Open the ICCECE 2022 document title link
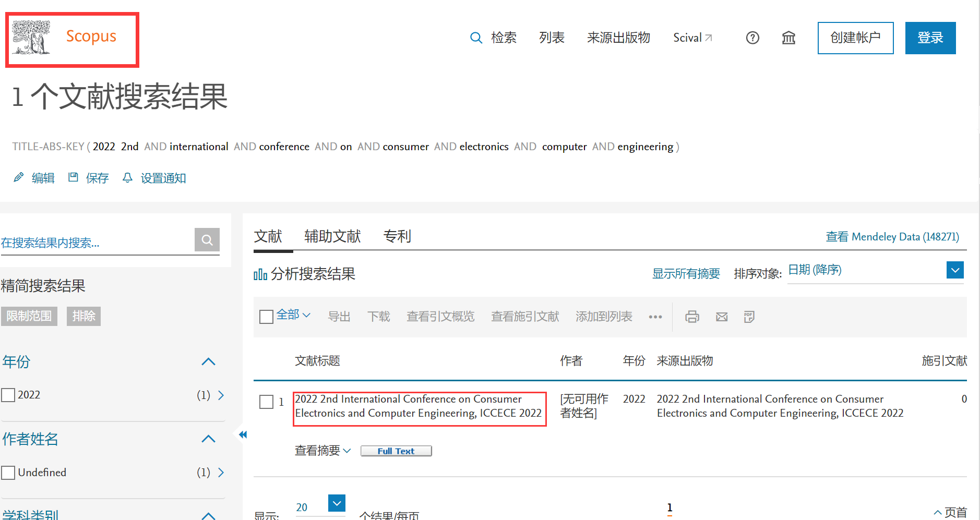980x520 pixels. [419, 406]
